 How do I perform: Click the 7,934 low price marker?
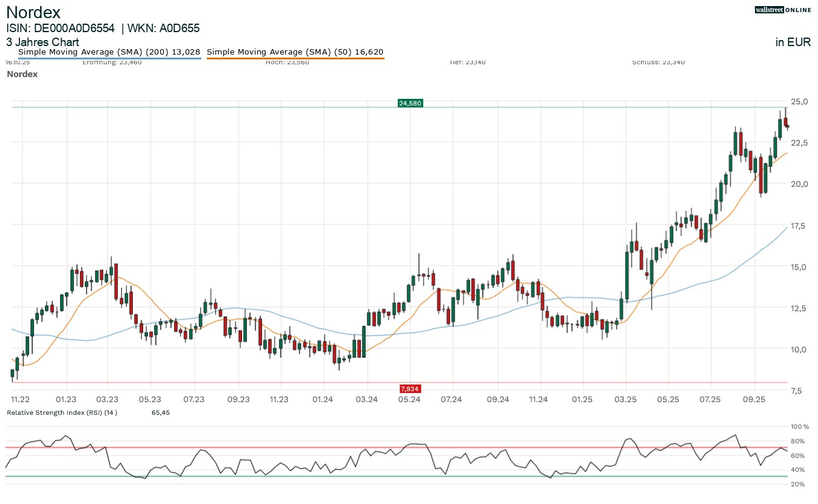tap(410, 388)
